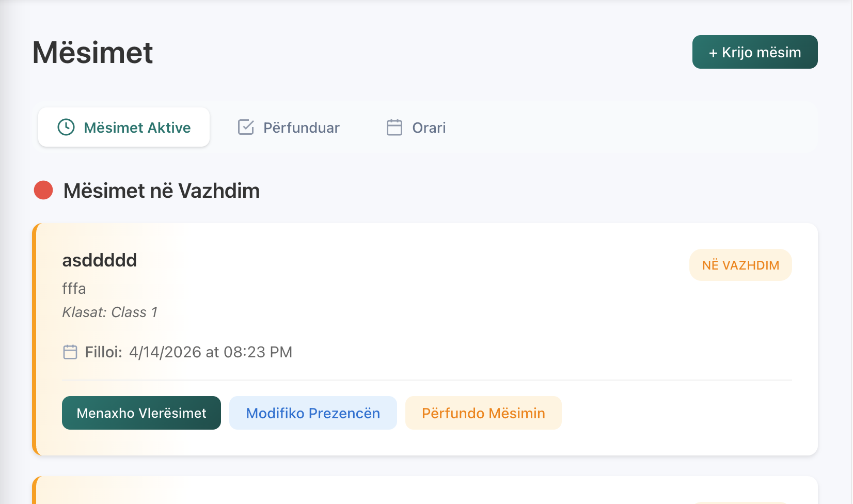853x504 pixels.
Task: Go to the Orari tab
Action: [x=416, y=127]
